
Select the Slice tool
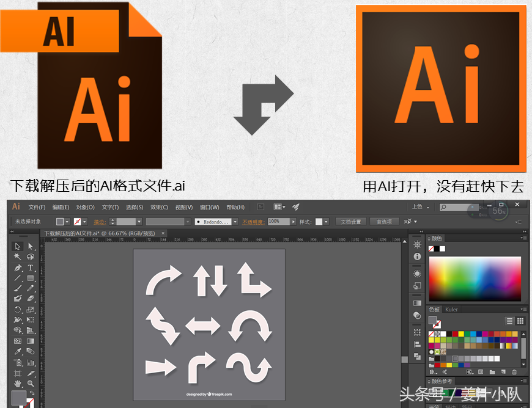point(30,373)
